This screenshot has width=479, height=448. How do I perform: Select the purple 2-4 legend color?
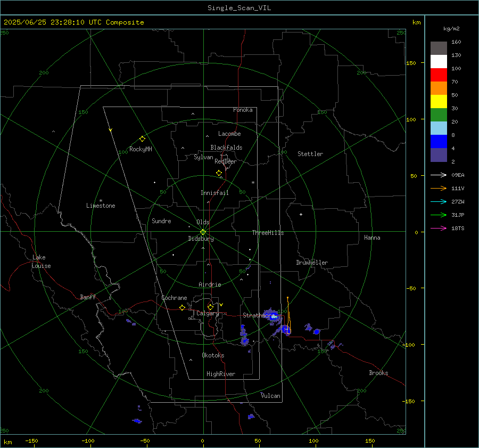[x=439, y=154]
